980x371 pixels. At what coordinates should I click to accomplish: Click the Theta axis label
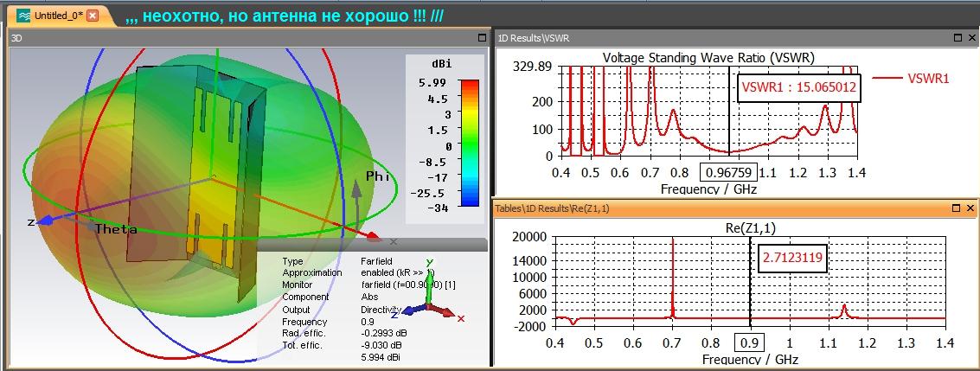tap(116, 229)
